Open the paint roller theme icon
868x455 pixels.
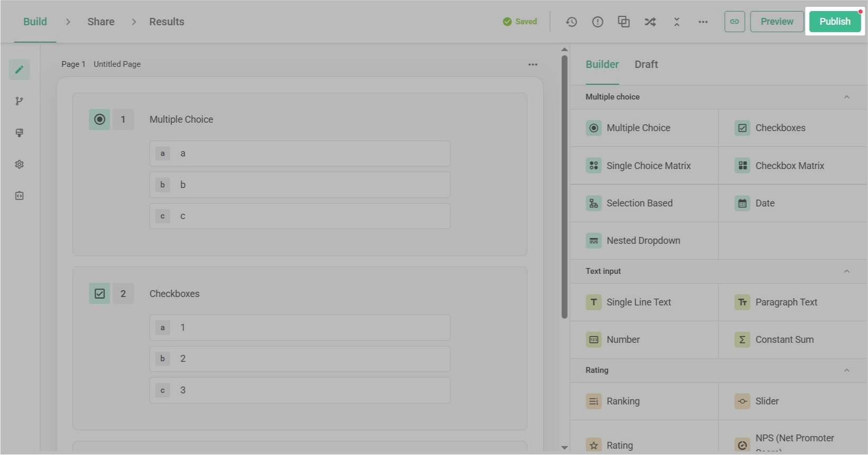pos(19,133)
